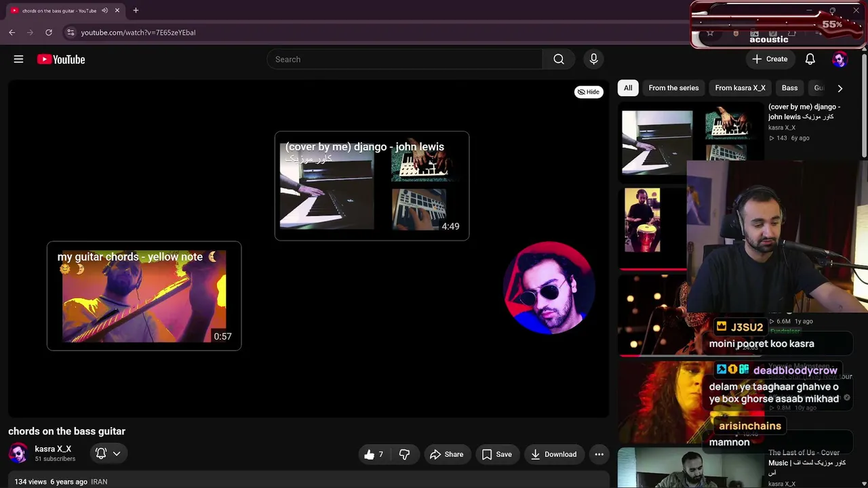Open a new browser tab
868x488 pixels.
(136, 10)
